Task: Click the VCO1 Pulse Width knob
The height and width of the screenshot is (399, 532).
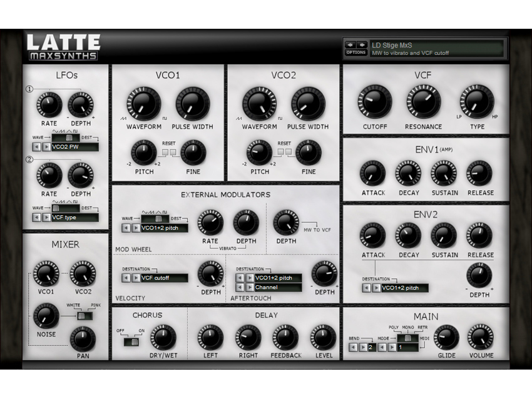Action: [x=192, y=103]
